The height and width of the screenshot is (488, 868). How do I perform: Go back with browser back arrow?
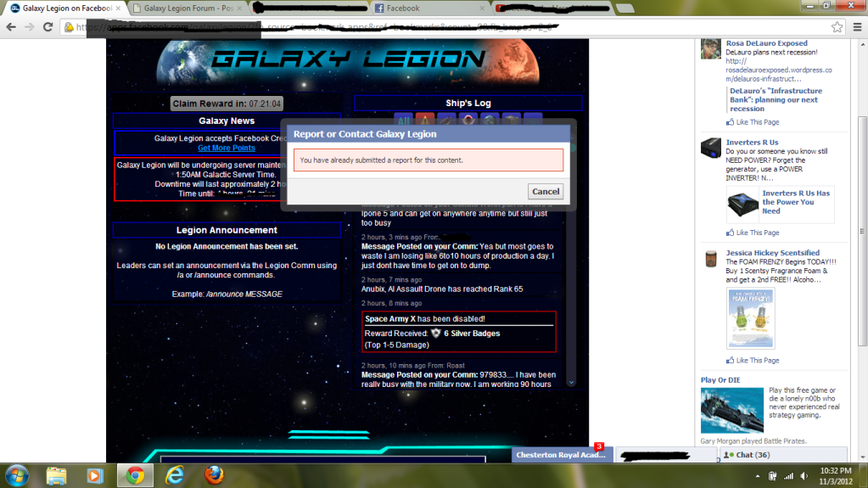click(x=11, y=26)
